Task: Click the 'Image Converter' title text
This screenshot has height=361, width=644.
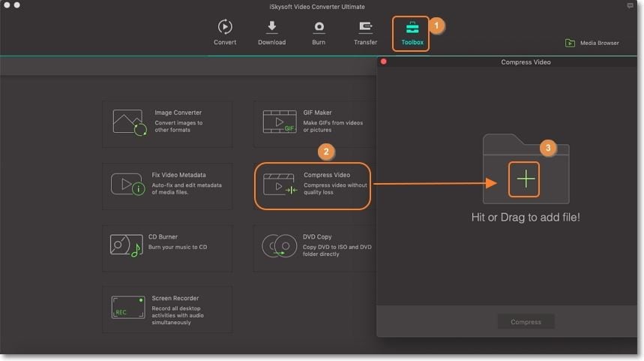Action: (178, 113)
